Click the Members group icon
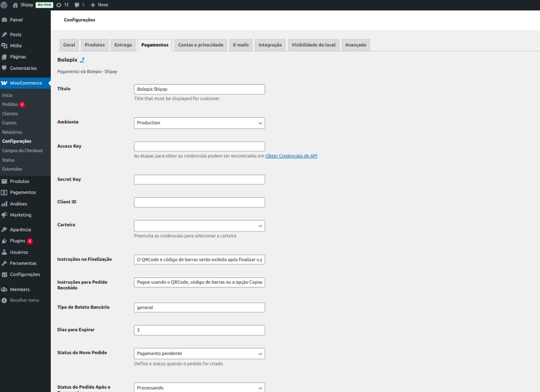The width and height of the screenshot is (540, 392). tap(4, 289)
